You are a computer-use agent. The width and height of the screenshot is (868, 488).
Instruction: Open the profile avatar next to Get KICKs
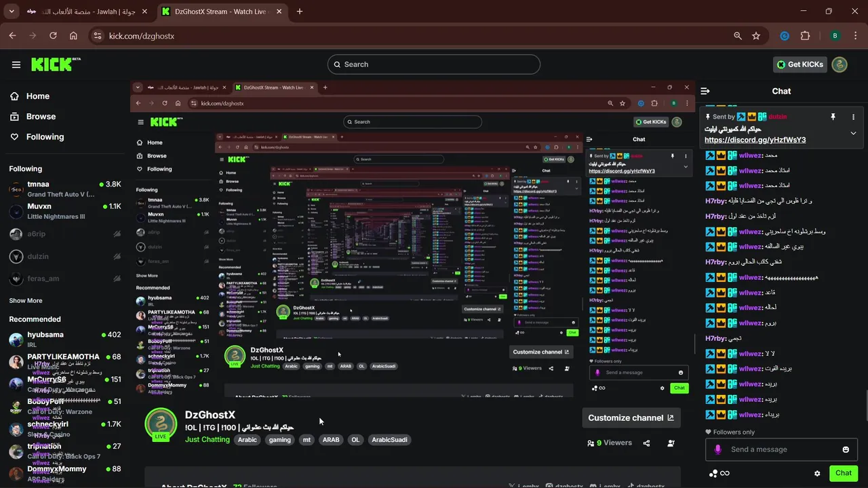click(x=840, y=64)
